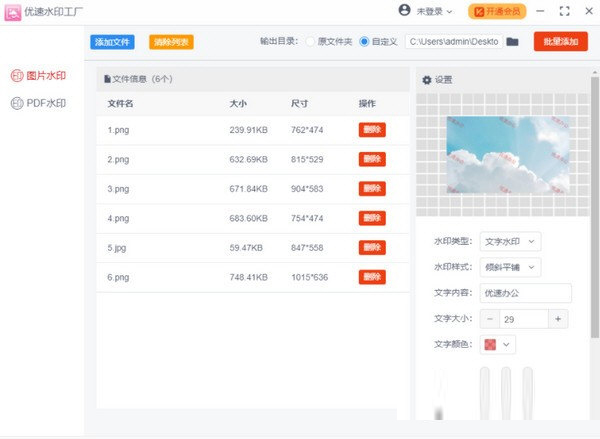Click the settings gear icon

pyautogui.click(x=427, y=80)
